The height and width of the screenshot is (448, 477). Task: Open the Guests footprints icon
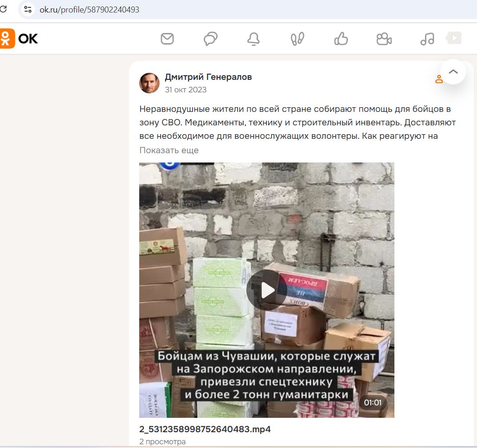(x=297, y=39)
